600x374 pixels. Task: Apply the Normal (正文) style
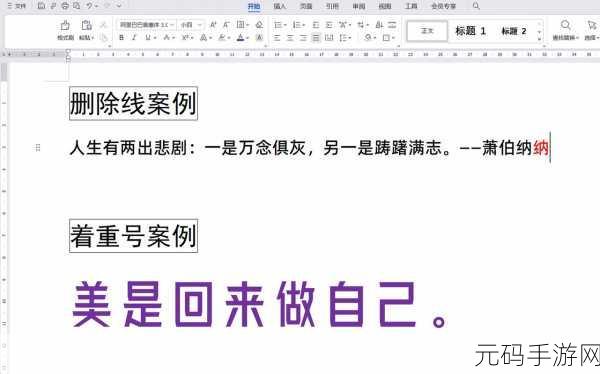(427, 31)
